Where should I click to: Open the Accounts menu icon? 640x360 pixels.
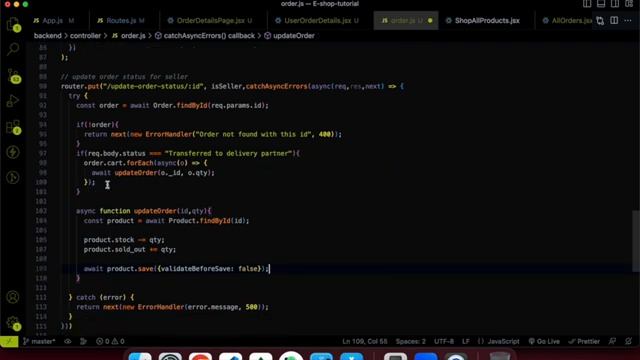point(13,297)
